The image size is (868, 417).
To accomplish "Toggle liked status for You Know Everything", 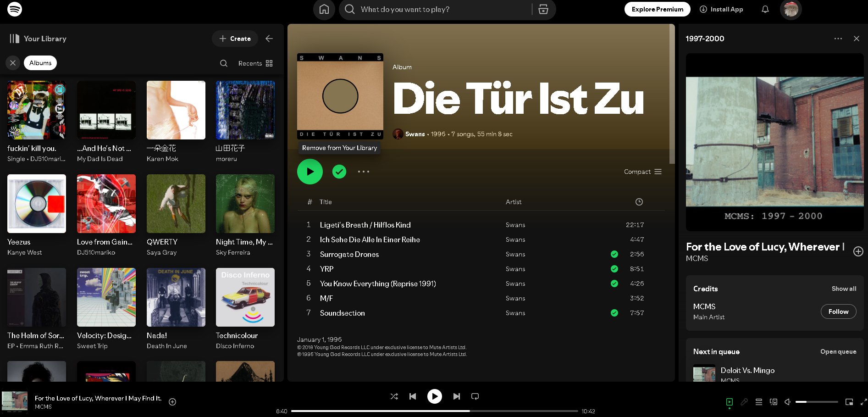I will pyautogui.click(x=614, y=284).
